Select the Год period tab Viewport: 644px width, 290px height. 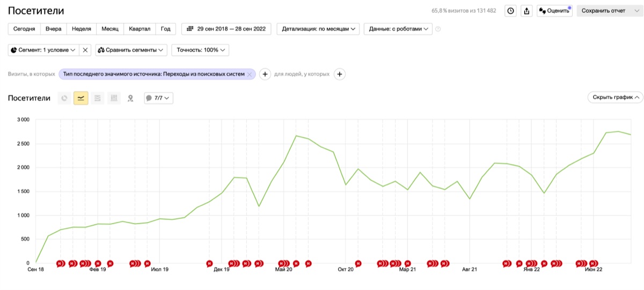point(166,29)
